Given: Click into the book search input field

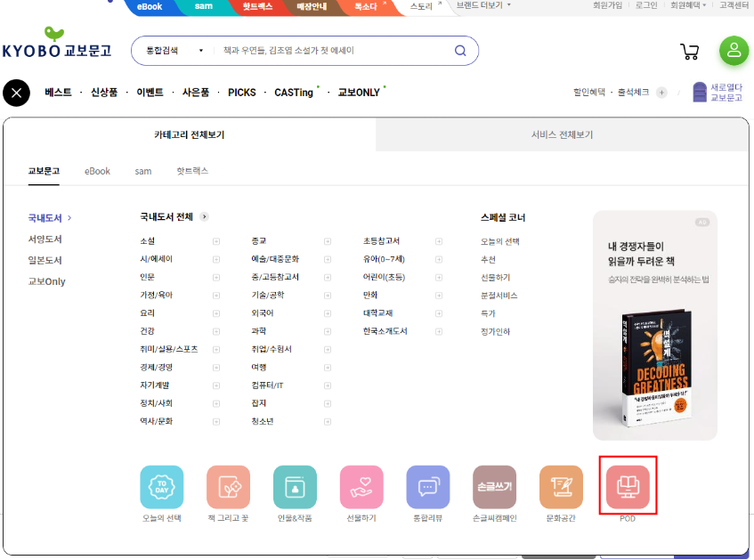Looking at the screenshot, I should tap(334, 51).
